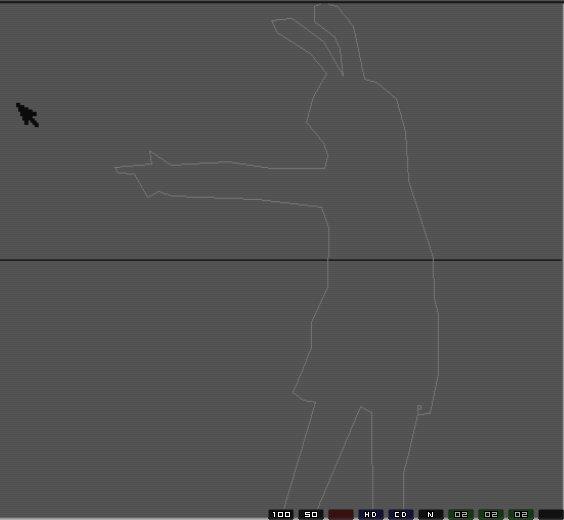Click the black arrow cursor graphic
Image resolution: width=564 pixels, height=520 pixels.
point(27,115)
